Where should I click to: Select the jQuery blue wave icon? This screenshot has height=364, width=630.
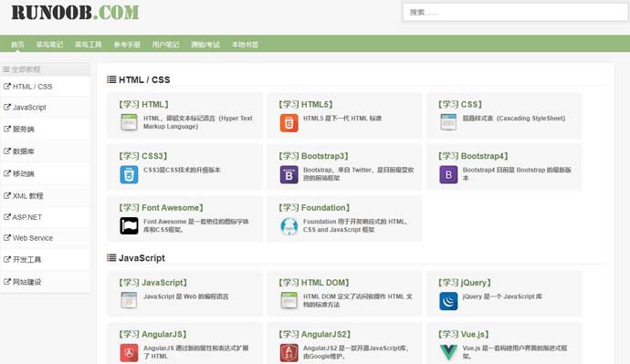(448, 301)
